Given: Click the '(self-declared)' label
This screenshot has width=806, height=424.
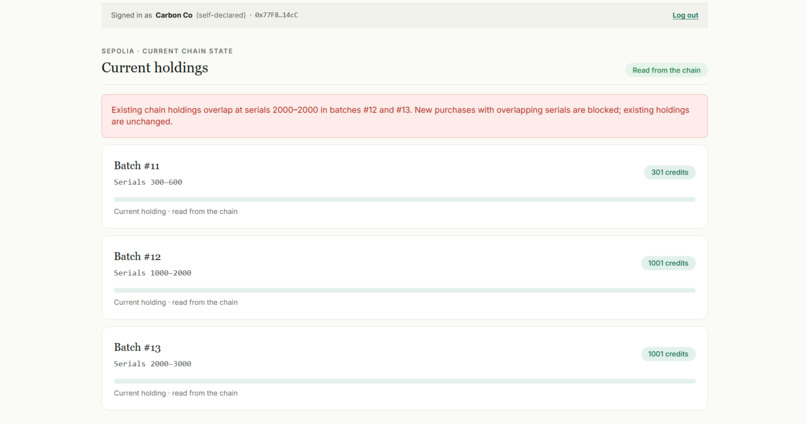Looking at the screenshot, I should (x=221, y=15).
